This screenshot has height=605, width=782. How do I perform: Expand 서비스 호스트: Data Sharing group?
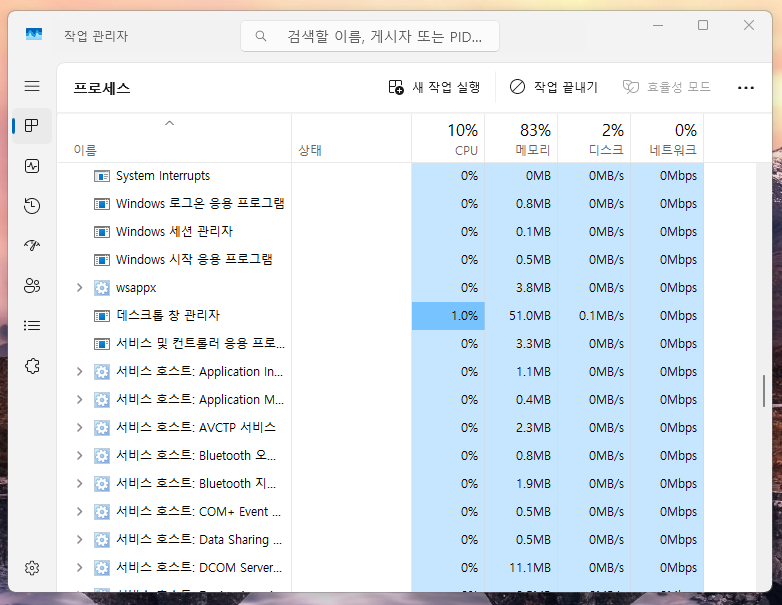pos(79,540)
